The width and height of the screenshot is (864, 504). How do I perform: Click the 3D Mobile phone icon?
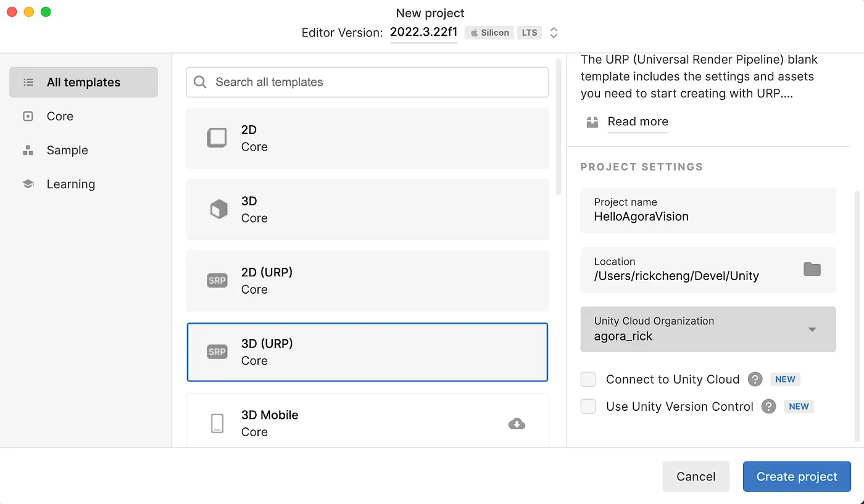tap(217, 423)
